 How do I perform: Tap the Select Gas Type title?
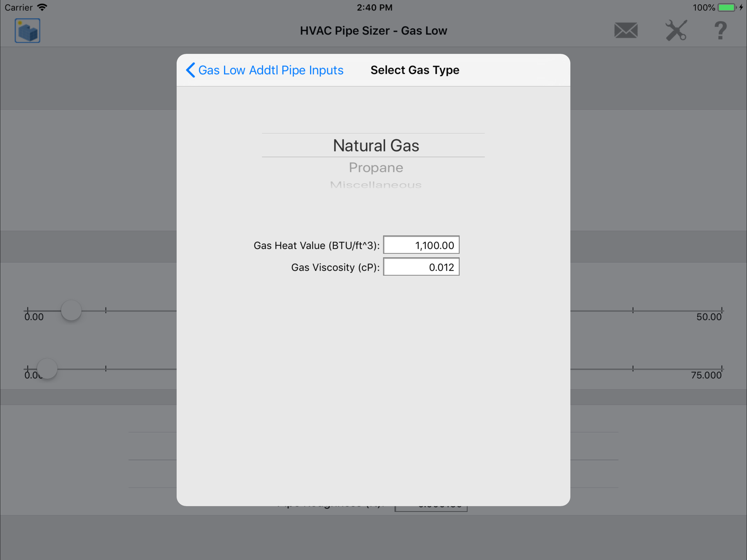[x=415, y=70]
